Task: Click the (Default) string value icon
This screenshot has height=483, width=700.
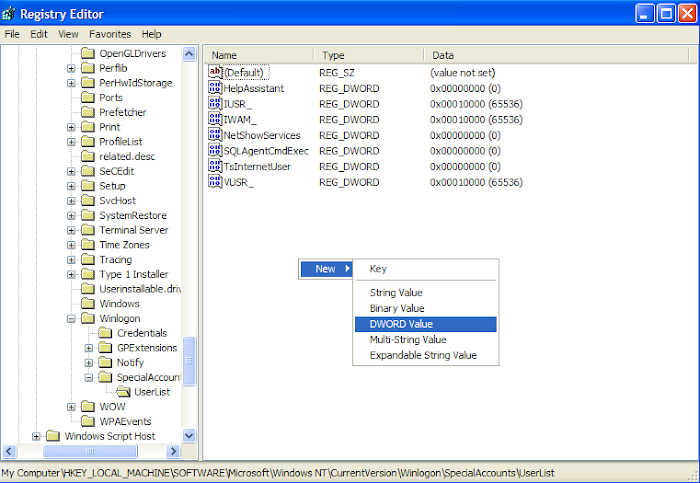Action: [x=215, y=72]
